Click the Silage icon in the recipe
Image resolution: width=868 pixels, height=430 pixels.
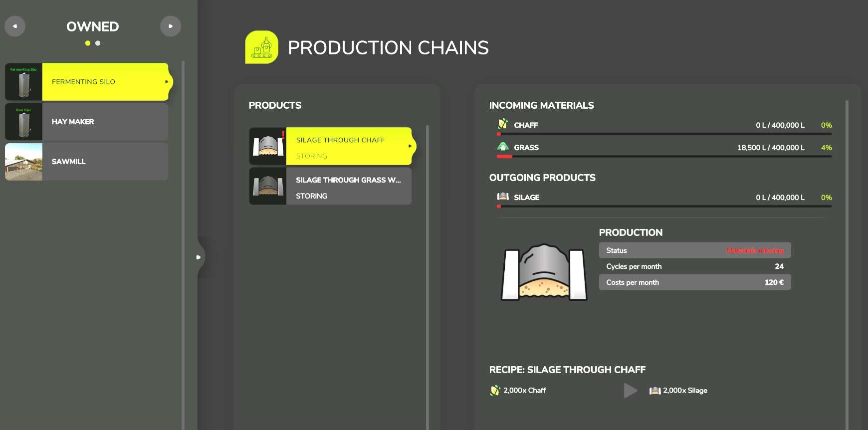pyautogui.click(x=654, y=391)
